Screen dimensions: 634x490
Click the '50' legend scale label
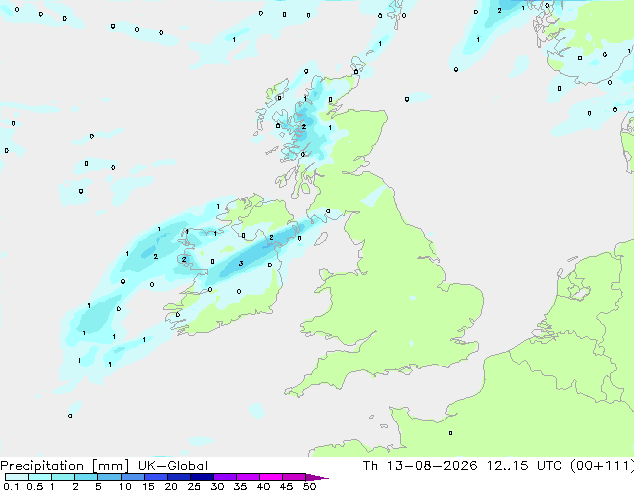[x=310, y=486]
